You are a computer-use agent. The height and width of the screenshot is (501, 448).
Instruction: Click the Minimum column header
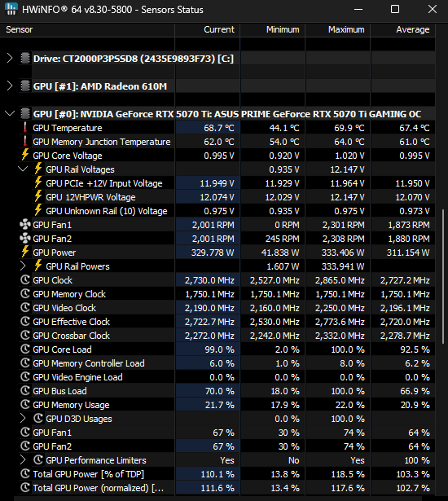pos(273,29)
